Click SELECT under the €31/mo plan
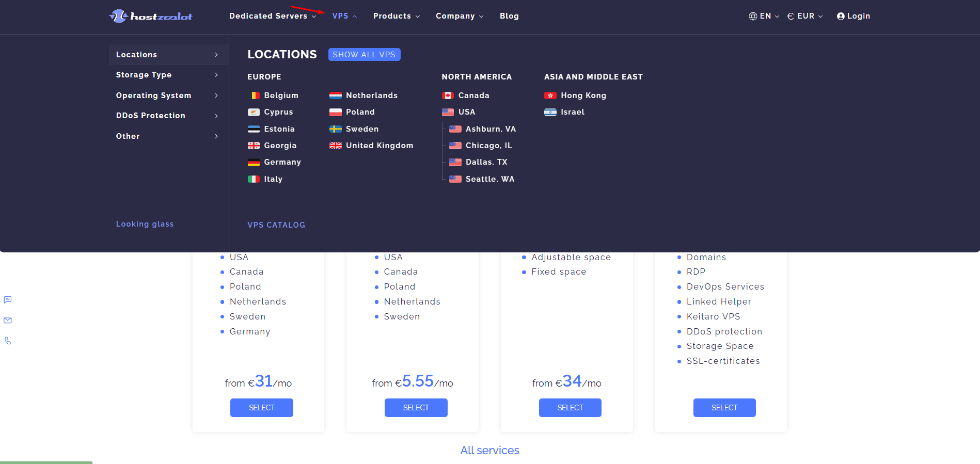Image resolution: width=980 pixels, height=464 pixels. click(x=262, y=408)
